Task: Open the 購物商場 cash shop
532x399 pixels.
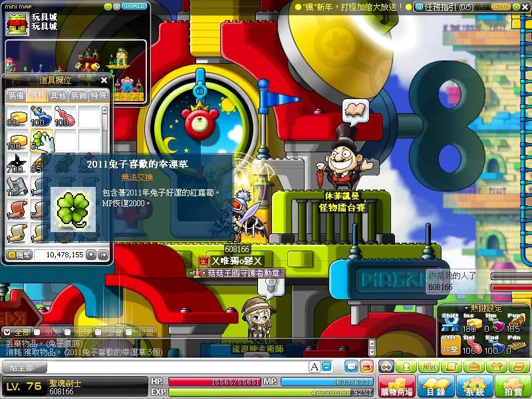Action: 397,386
